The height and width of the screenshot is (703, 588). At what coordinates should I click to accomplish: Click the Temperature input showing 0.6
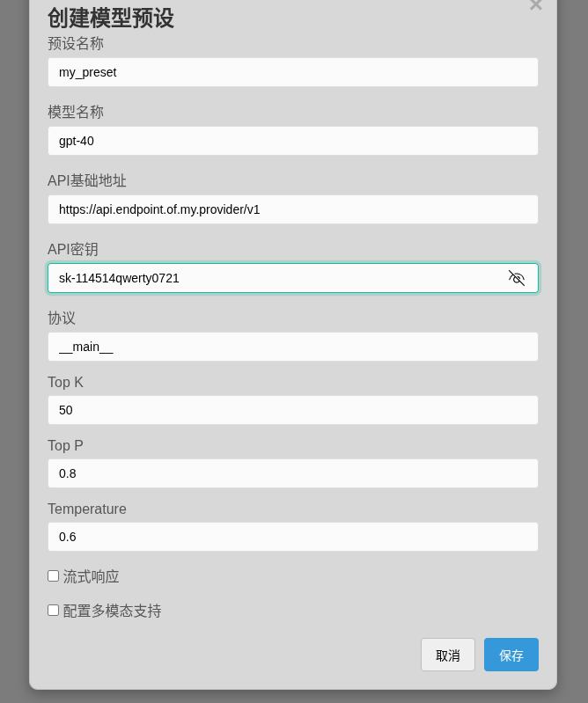(x=292, y=537)
